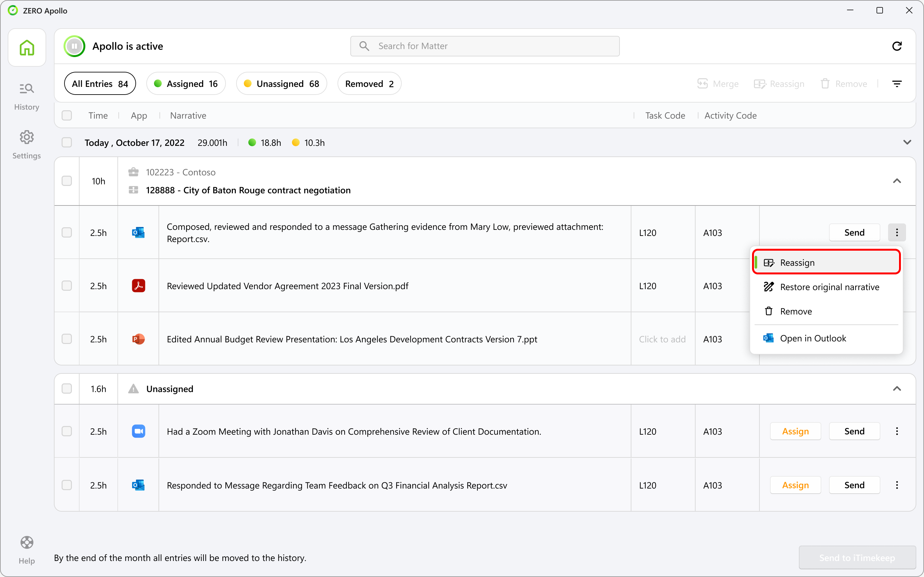Expand the Today, October 17 date row
The height and width of the screenshot is (577, 924).
[x=908, y=142]
